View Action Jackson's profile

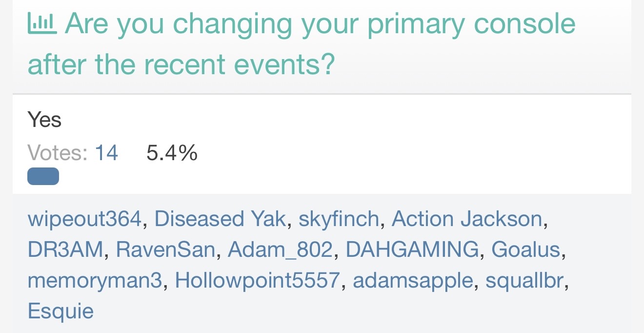click(x=467, y=219)
